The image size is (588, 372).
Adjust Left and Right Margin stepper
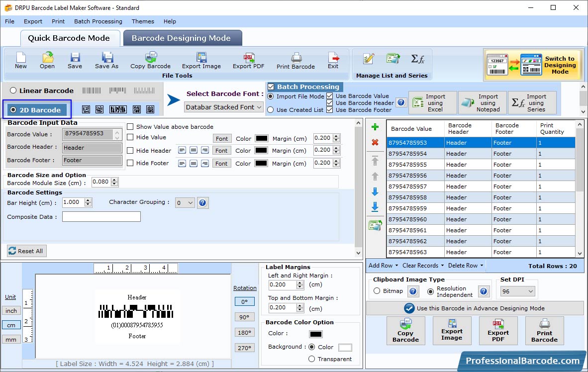pos(300,285)
